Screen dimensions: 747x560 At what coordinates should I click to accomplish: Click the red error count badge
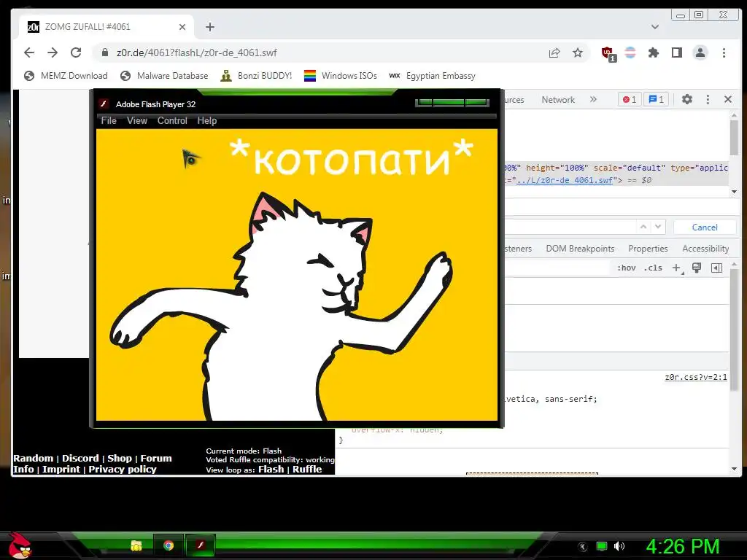(630, 99)
